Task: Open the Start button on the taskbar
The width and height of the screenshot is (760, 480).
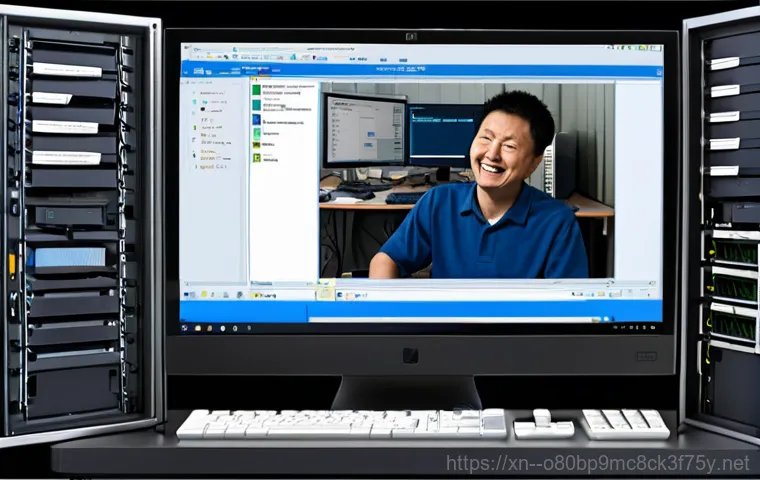Action: click(184, 328)
